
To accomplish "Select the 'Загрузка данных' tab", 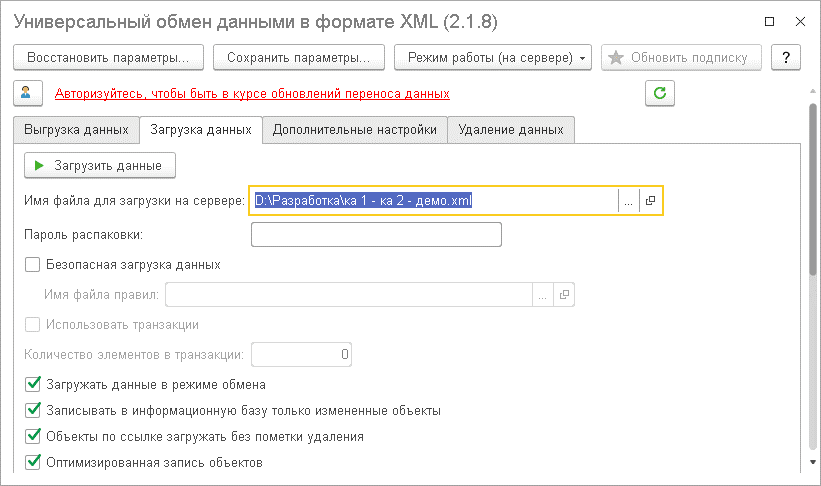I will pyautogui.click(x=201, y=130).
